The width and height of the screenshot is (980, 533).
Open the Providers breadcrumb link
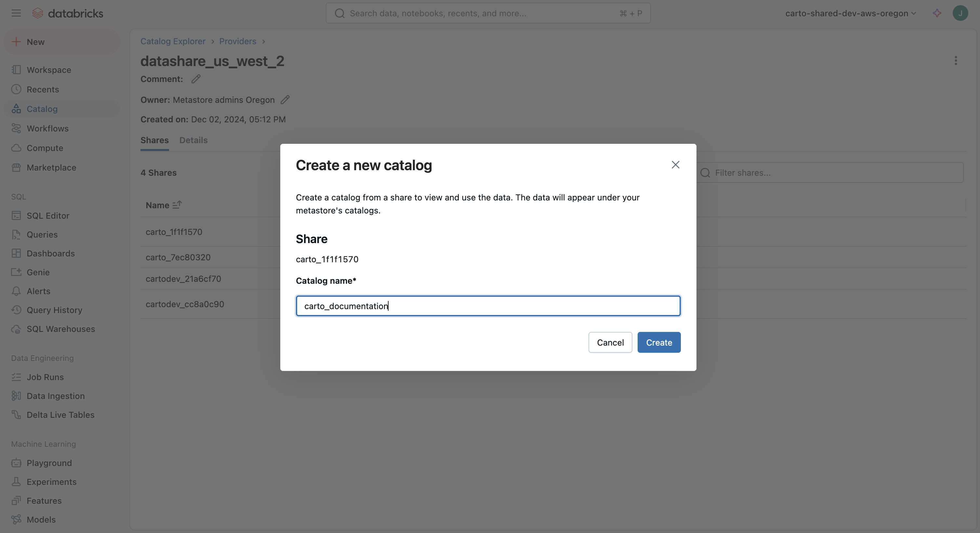(x=237, y=41)
